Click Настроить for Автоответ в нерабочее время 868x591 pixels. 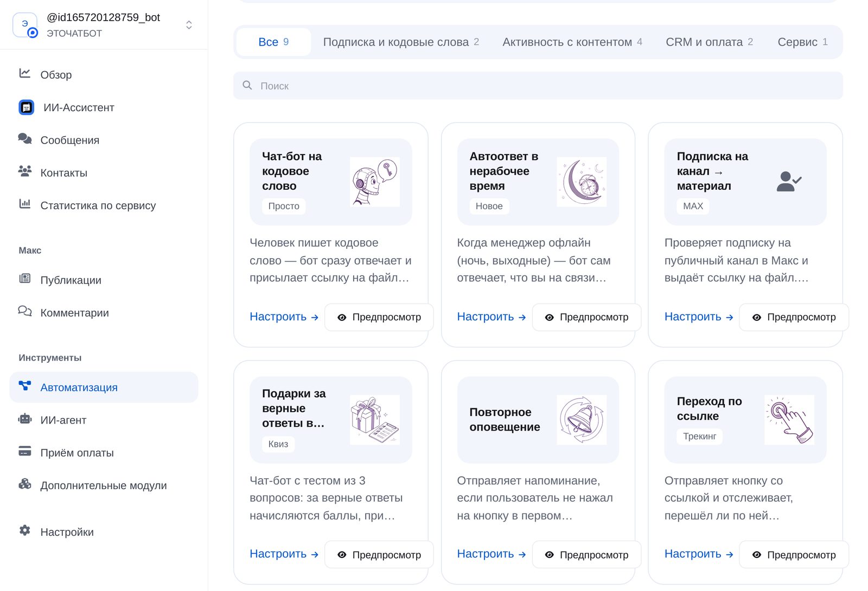(x=492, y=317)
